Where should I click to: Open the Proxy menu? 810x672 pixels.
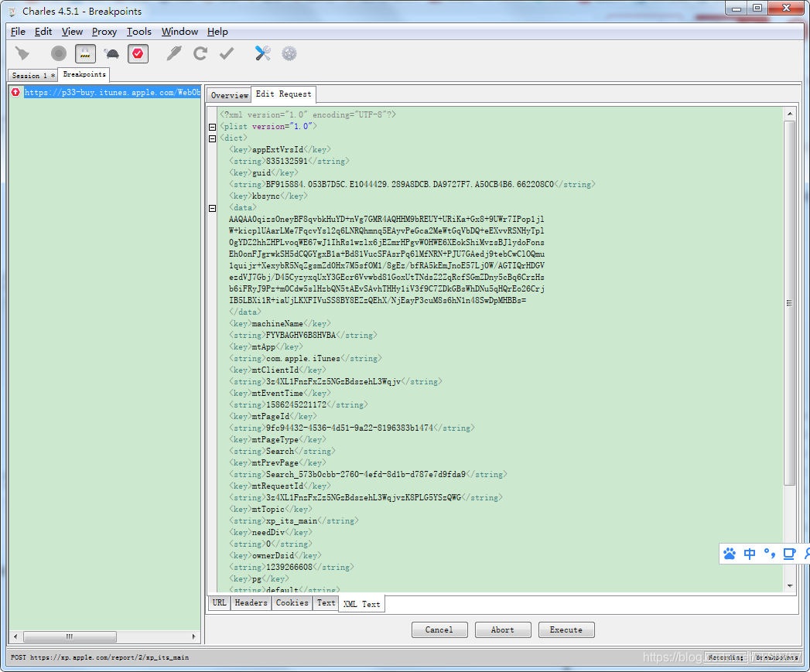click(x=104, y=32)
